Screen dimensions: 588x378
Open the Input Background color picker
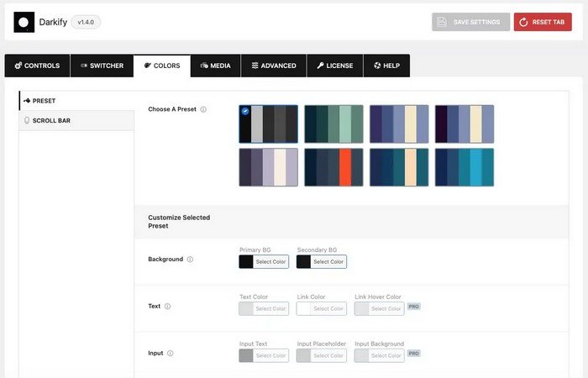[380, 355]
